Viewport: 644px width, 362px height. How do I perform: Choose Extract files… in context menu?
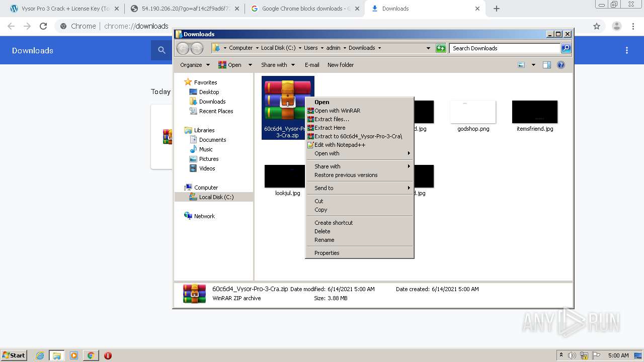[x=359, y=119]
